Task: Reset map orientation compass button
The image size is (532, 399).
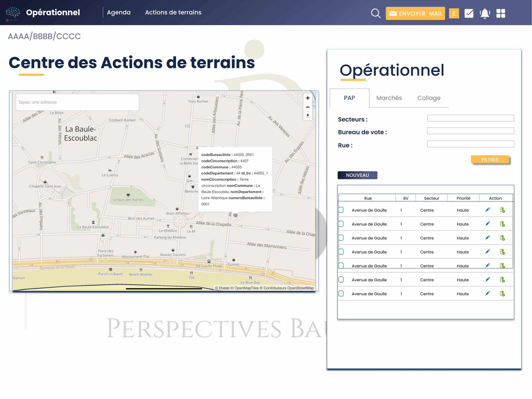Action: coord(308,116)
